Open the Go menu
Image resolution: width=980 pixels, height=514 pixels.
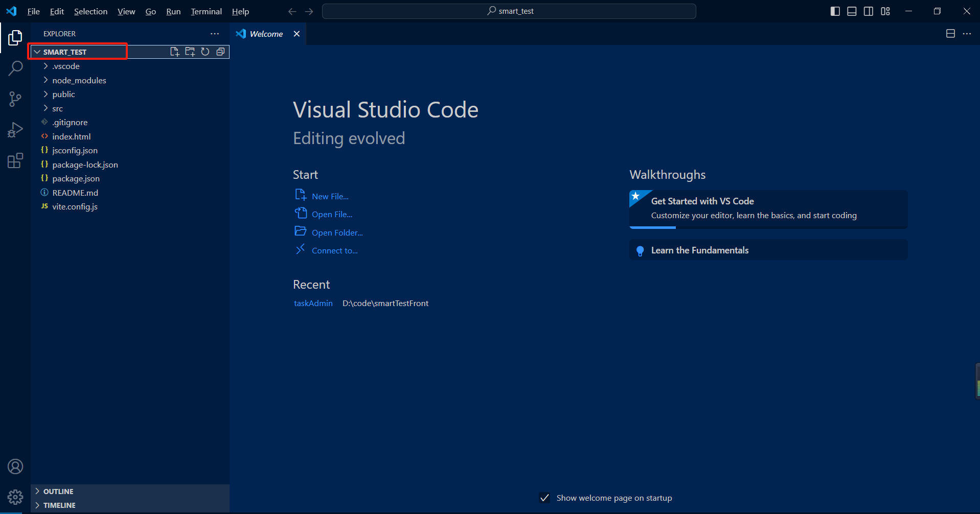[150, 11]
